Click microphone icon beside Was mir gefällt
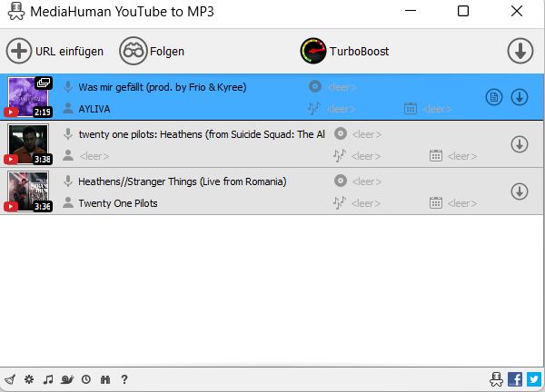This screenshot has width=545, height=392. (x=68, y=87)
